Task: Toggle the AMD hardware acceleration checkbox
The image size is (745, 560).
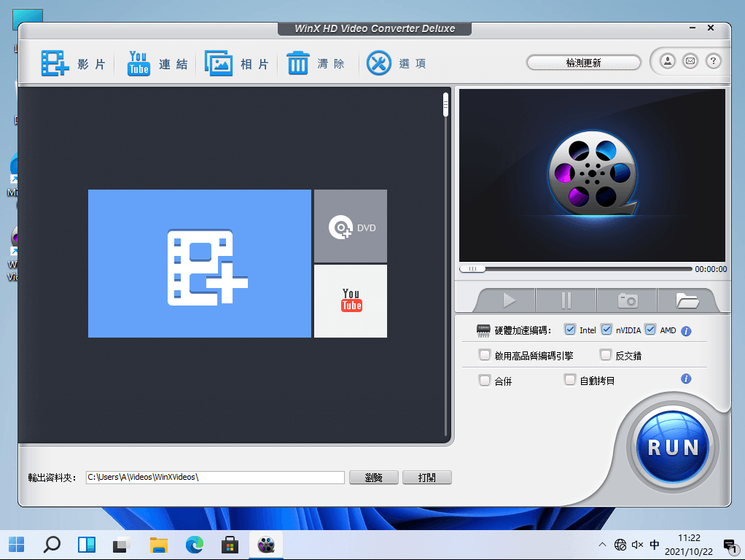Action: click(x=651, y=330)
